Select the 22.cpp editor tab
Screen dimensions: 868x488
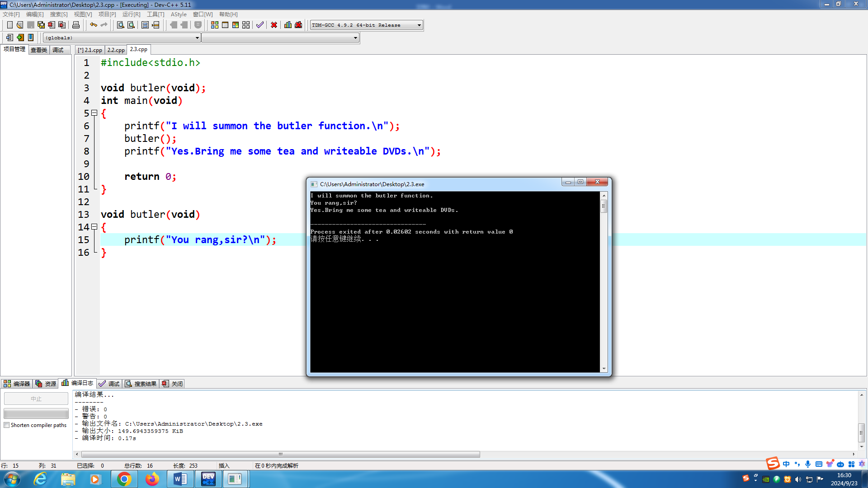116,49
